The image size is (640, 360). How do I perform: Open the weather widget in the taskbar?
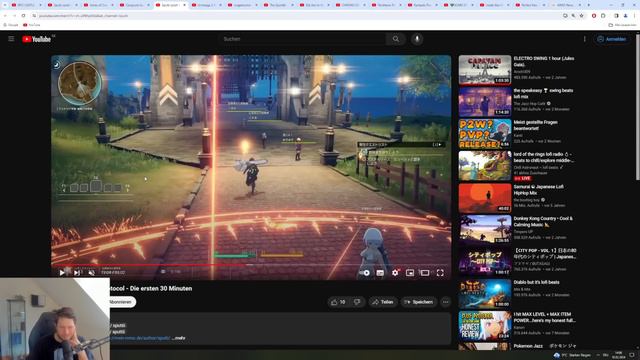pyautogui.click(x=573, y=355)
